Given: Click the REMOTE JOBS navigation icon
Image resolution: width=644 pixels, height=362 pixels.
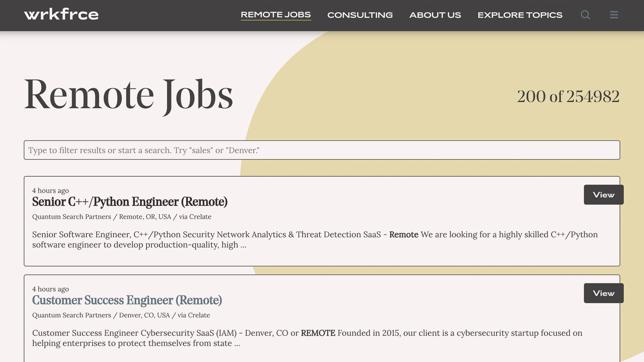Looking at the screenshot, I should (276, 14).
